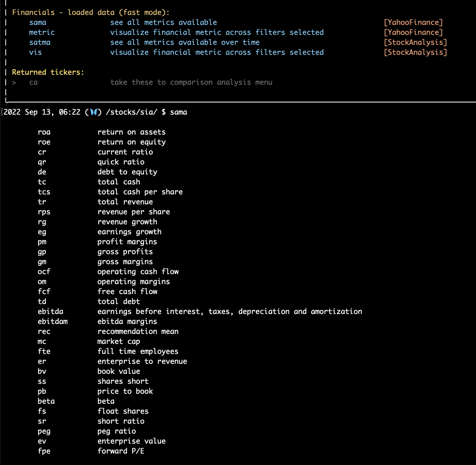
Task: Click the 'fcf' metric code
Action: tap(44, 292)
